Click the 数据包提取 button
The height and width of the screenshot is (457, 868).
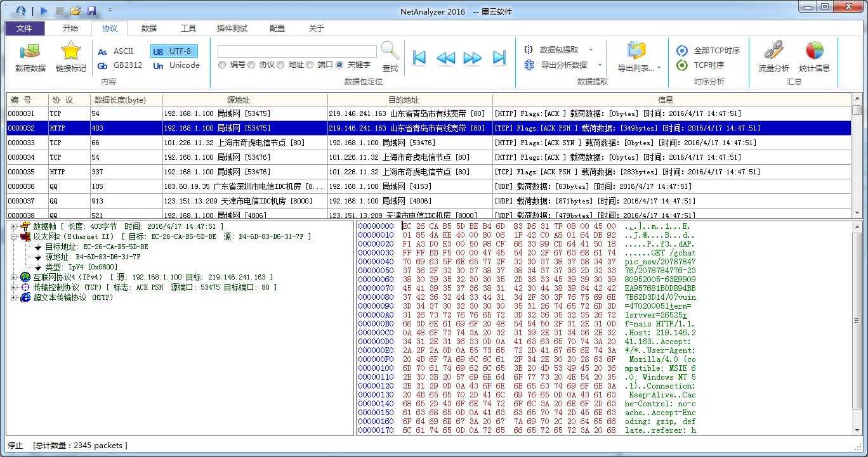coord(551,49)
